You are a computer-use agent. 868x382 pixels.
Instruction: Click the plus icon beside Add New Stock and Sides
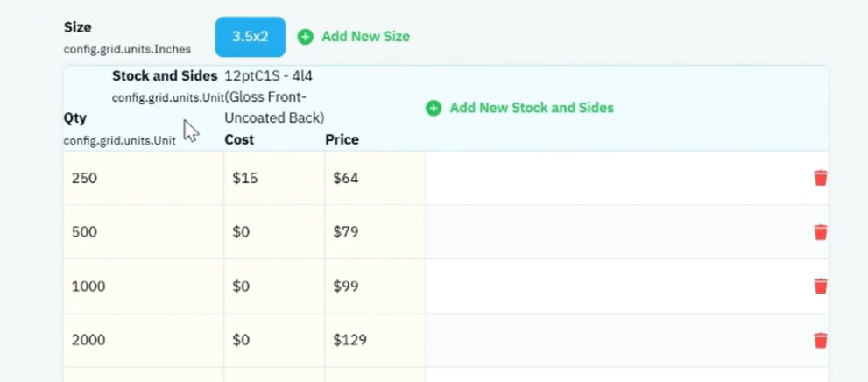pyautogui.click(x=434, y=108)
